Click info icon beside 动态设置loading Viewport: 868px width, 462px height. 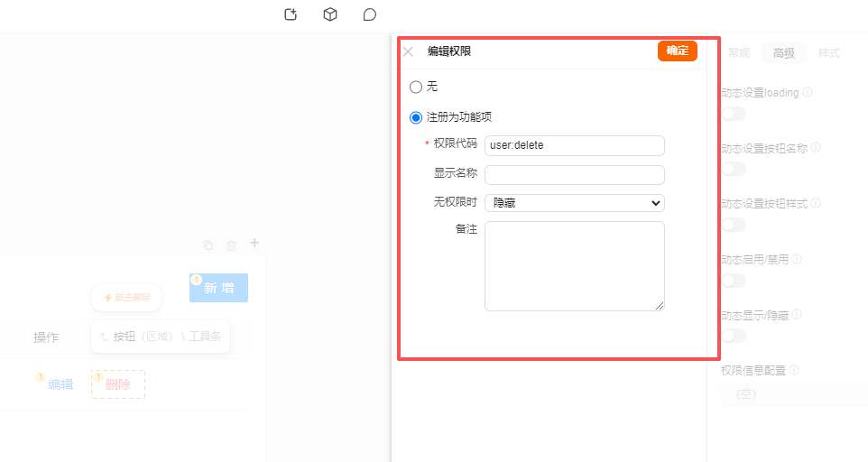(x=808, y=92)
